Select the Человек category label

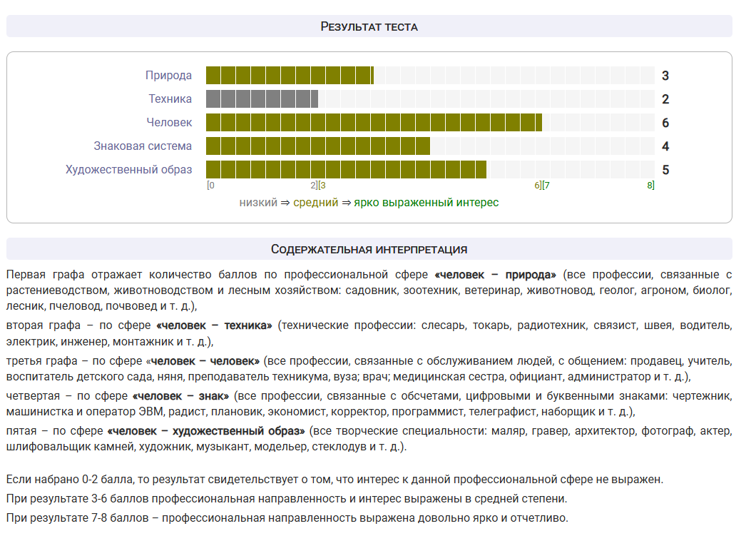click(169, 122)
